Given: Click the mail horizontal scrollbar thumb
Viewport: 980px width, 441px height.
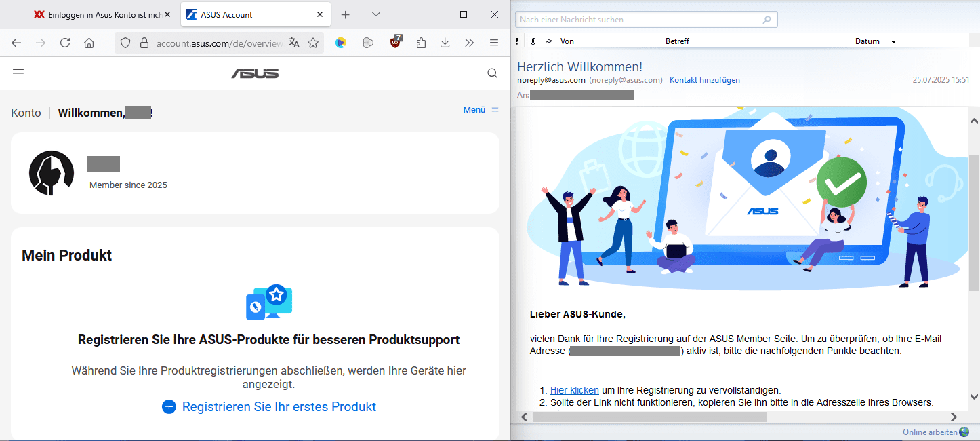Looking at the screenshot, I should 649,417.
